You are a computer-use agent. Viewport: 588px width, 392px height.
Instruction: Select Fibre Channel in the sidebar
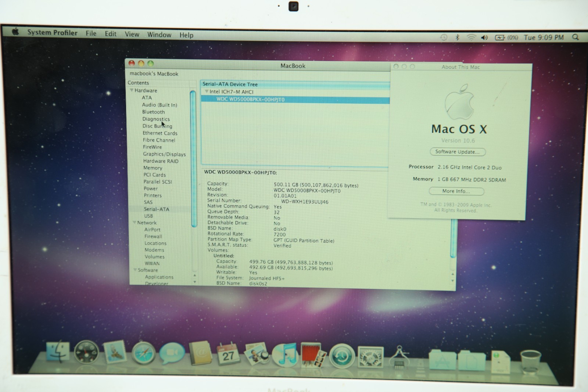159,140
